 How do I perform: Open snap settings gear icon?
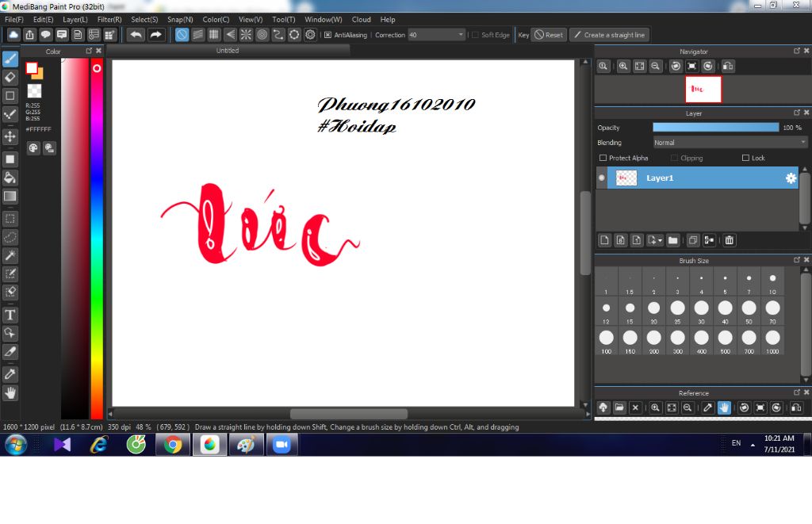[x=310, y=35]
